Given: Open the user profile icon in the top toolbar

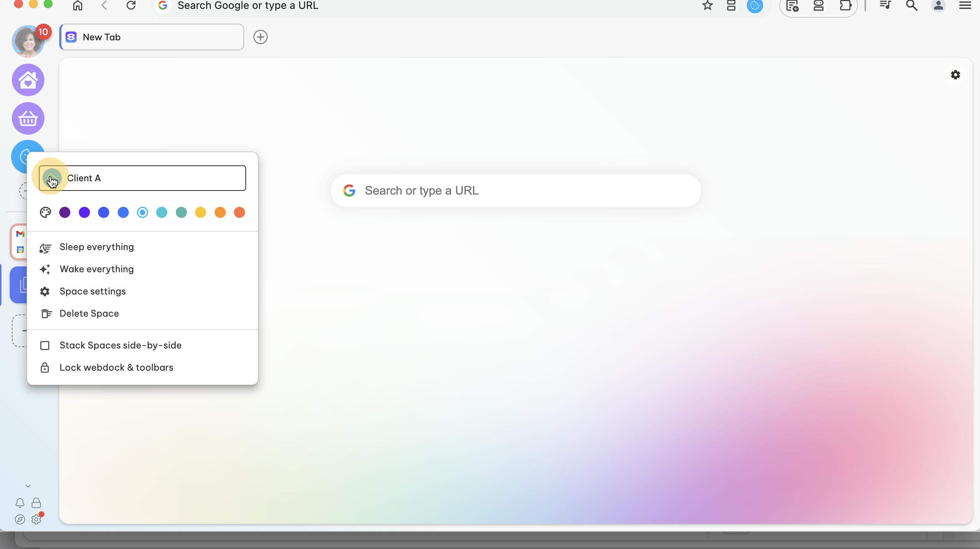Looking at the screenshot, I should click(x=938, y=5).
